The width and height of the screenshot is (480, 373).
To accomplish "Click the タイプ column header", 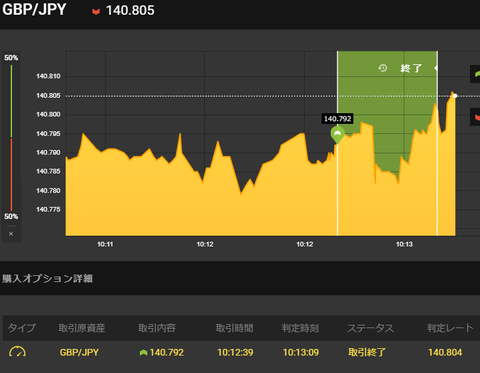I will (21, 328).
